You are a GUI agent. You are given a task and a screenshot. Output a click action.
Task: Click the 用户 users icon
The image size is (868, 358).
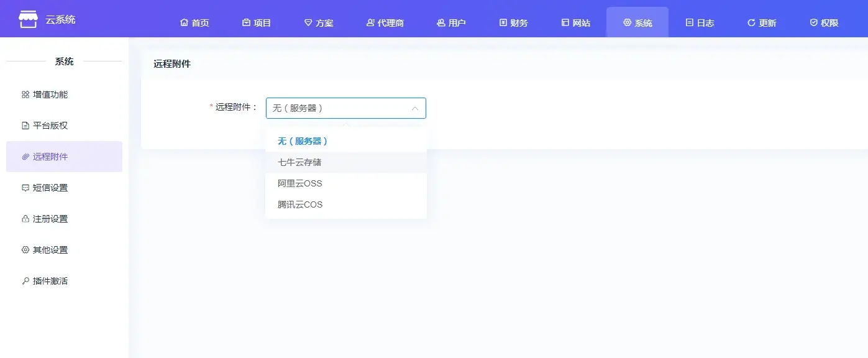(x=441, y=23)
